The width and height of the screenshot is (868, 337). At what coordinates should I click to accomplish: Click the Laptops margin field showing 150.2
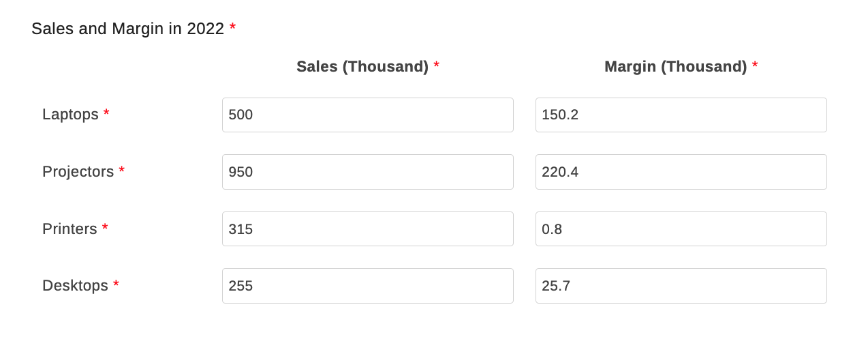pos(681,115)
